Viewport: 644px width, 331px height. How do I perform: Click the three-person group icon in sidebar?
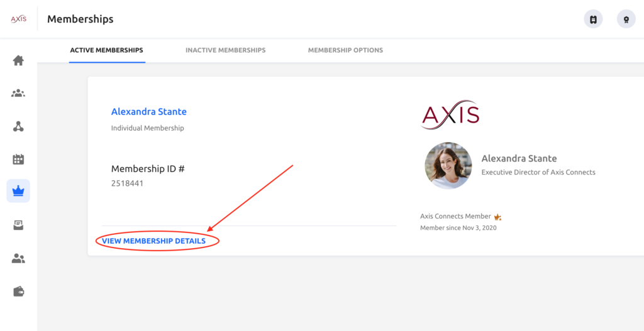(x=18, y=94)
